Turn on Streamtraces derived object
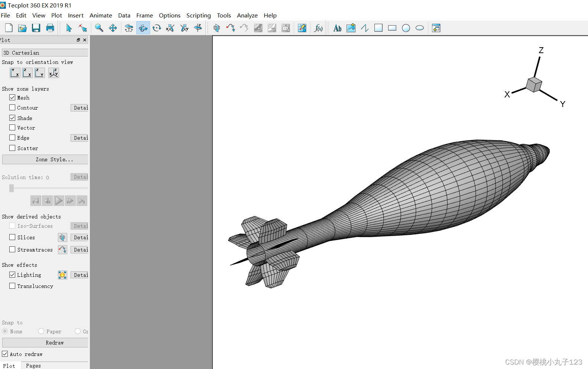This screenshot has width=588, height=369. coord(12,249)
